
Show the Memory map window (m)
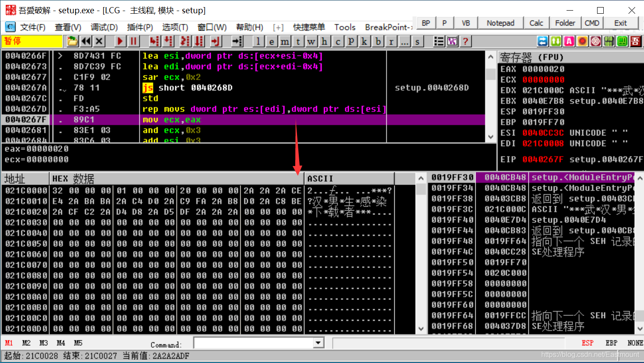click(285, 42)
